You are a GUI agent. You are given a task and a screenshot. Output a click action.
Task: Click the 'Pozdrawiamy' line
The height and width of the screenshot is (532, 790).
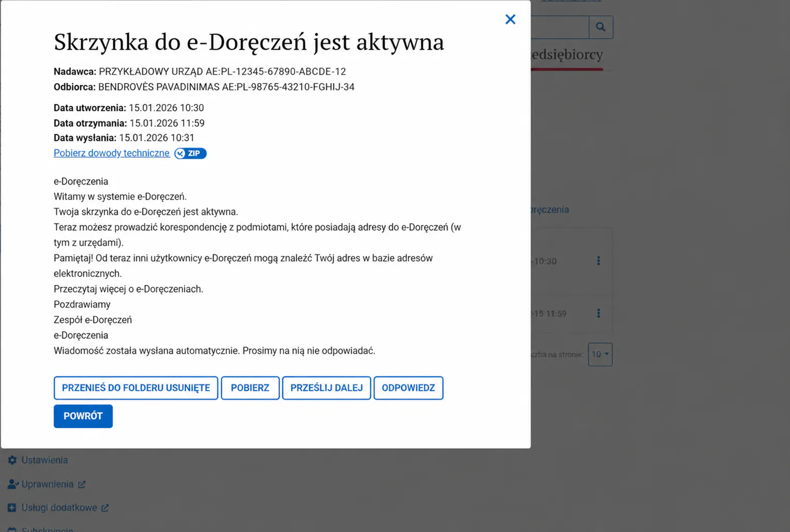(82, 305)
